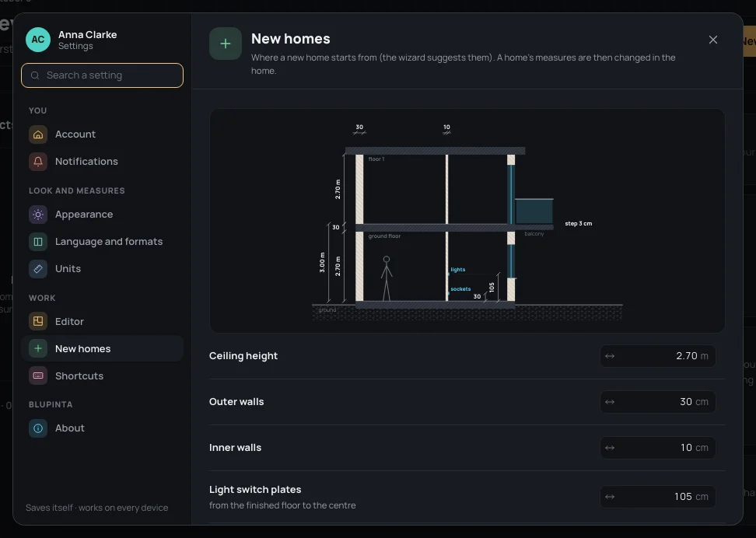Click the Inner walls 10 cm value field
Image resolution: width=756 pixels, height=538 pixels.
(658, 448)
